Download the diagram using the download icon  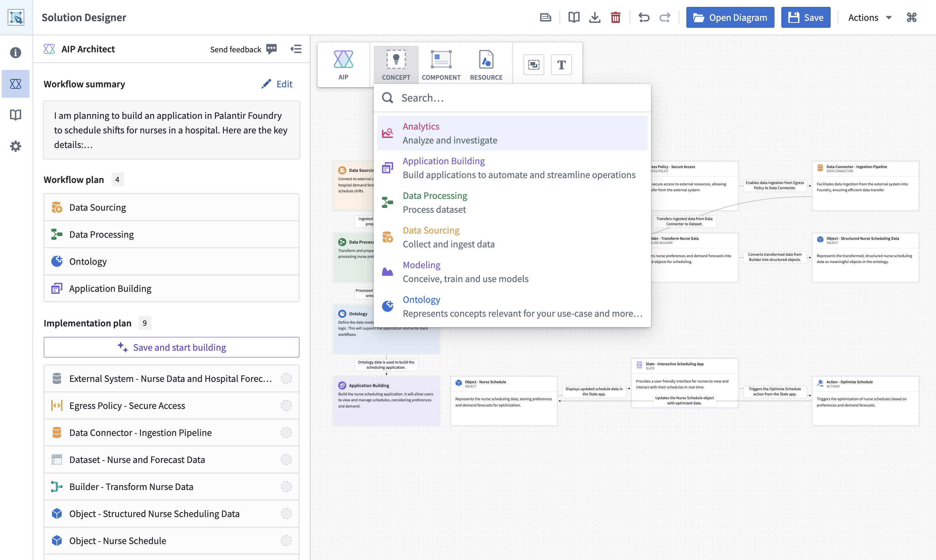595,17
